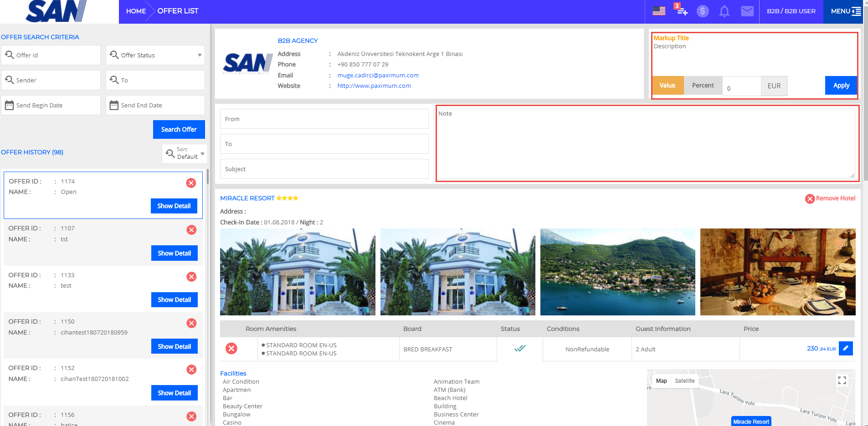The height and width of the screenshot is (426, 868).
Task: Open the notifications bell
Action: click(x=724, y=11)
